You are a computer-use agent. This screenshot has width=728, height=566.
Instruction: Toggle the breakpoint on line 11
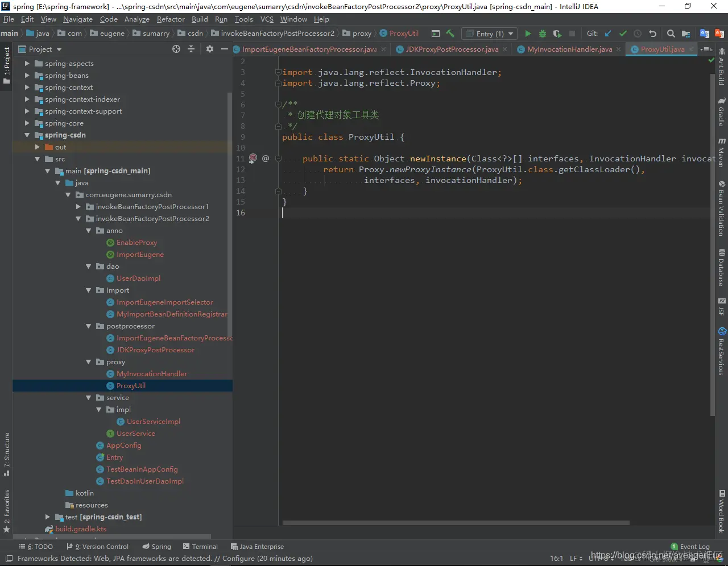click(x=253, y=159)
